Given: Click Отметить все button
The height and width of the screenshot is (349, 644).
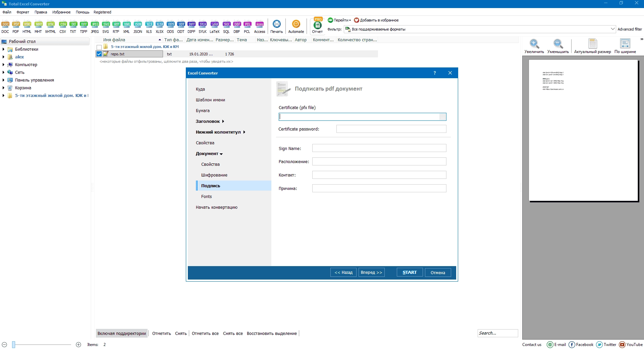Looking at the screenshot, I should [x=205, y=334].
